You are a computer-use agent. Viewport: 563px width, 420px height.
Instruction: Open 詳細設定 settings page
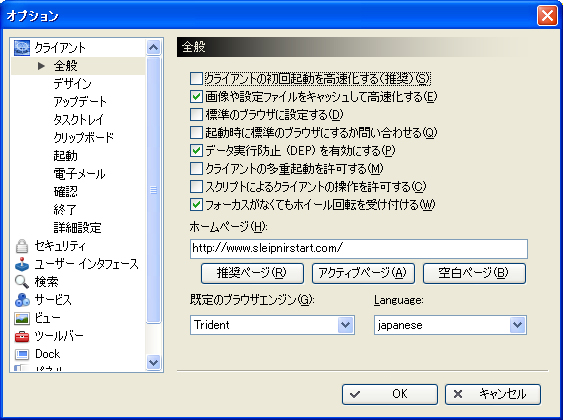coord(78,228)
